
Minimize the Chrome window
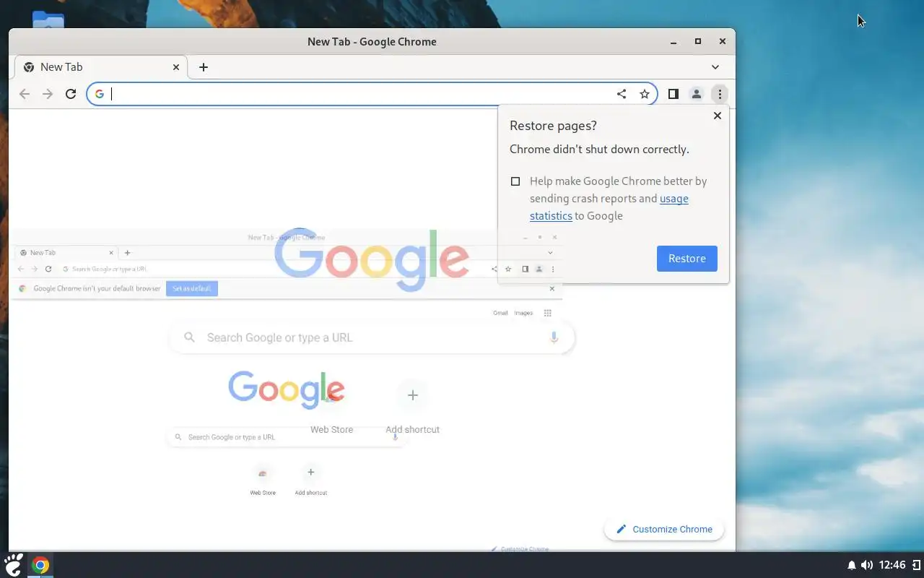(674, 42)
